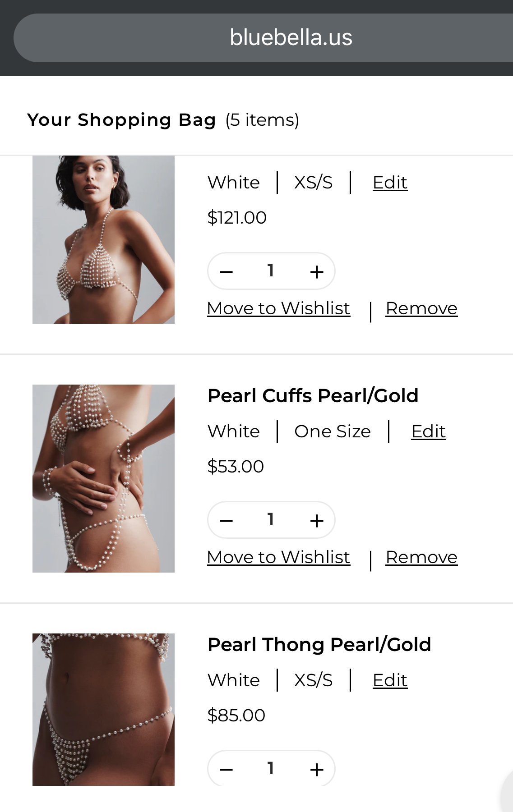This screenshot has height=812, width=513.
Task: Open the Pearl Cuffs product image
Action: 103,478
